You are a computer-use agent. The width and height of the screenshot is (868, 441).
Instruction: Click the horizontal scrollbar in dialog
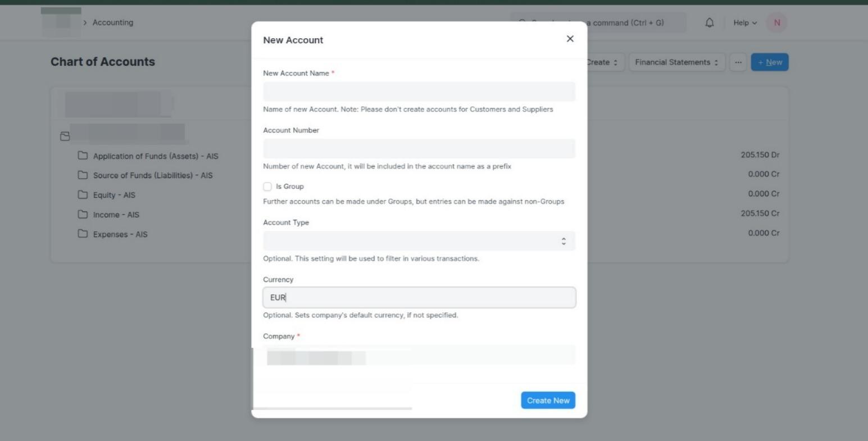pyautogui.click(x=331, y=408)
